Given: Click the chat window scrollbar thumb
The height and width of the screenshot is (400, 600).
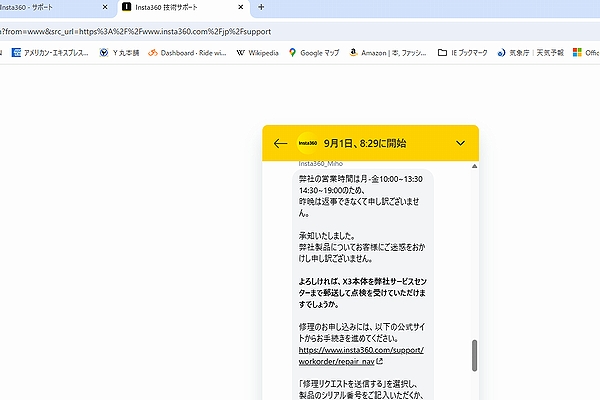Looking at the screenshot, I should pyautogui.click(x=474, y=355).
